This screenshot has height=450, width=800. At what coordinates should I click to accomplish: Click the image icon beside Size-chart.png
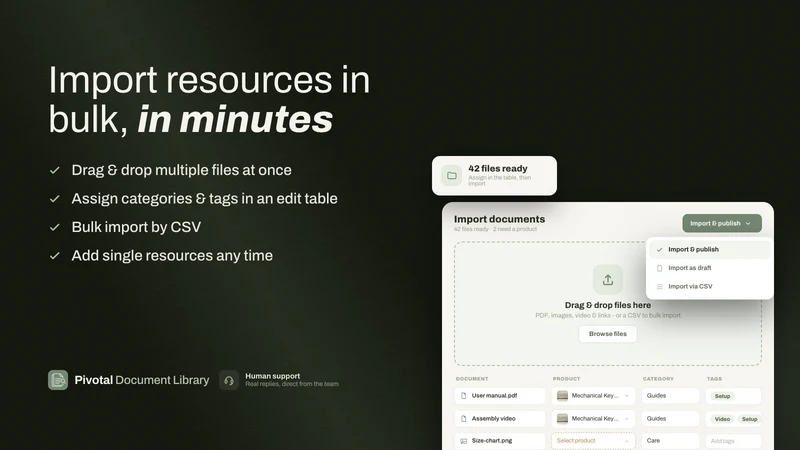(x=463, y=441)
